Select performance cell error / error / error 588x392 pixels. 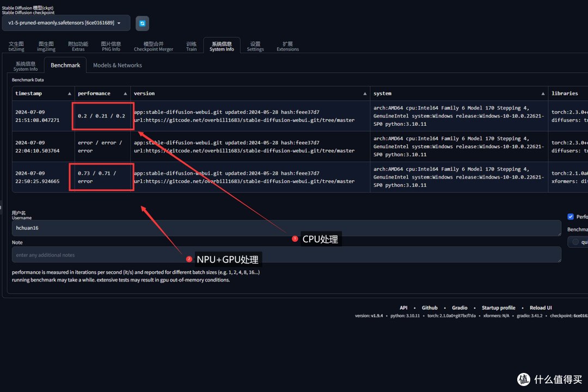[102, 146]
